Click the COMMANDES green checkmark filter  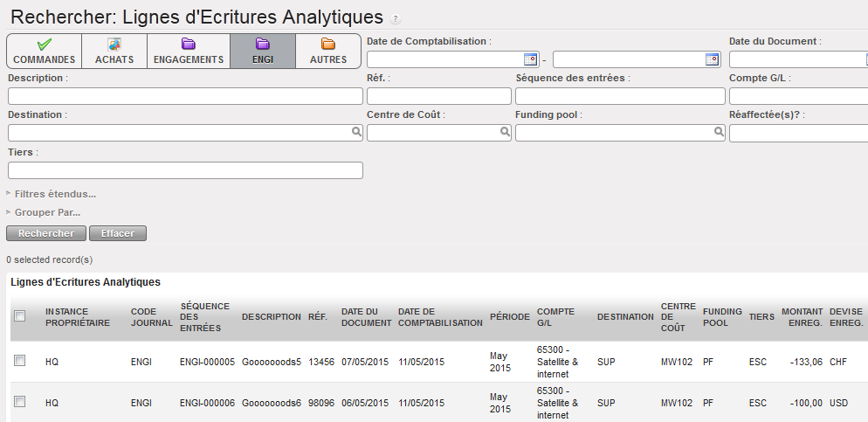pos(44,52)
